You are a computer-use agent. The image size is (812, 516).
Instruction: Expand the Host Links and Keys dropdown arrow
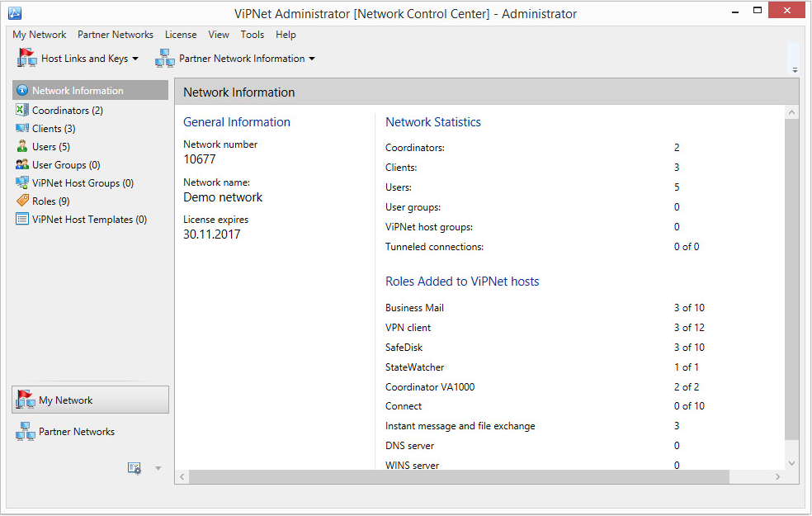click(135, 59)
